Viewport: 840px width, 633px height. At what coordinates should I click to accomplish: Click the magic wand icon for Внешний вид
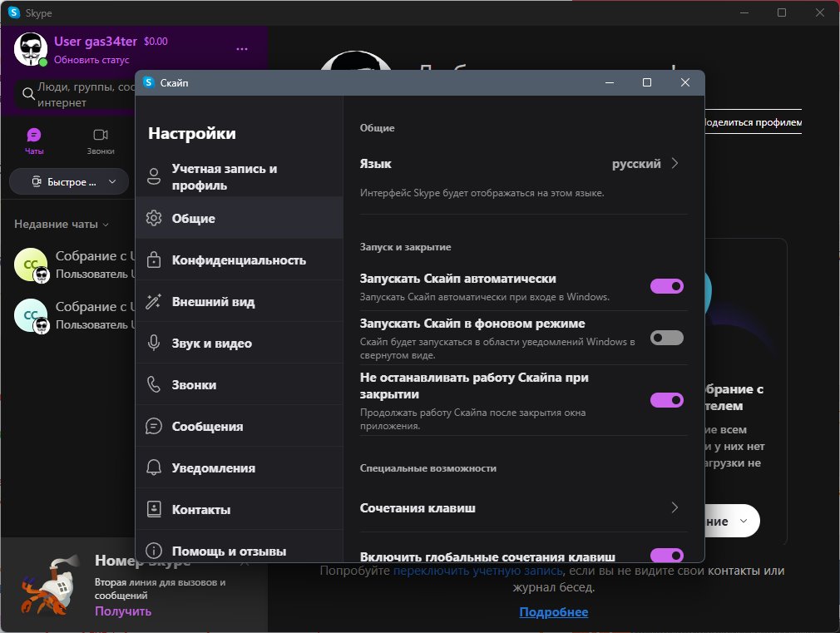(153, 302)
